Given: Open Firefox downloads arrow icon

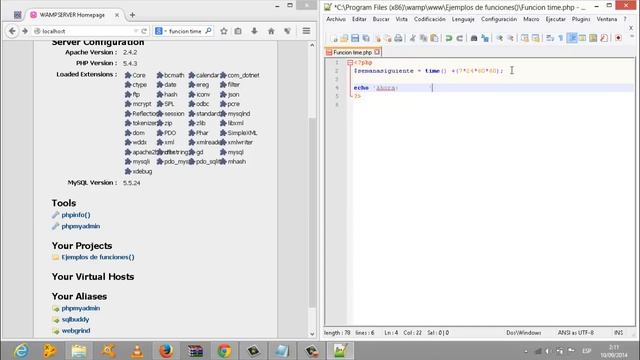Looking at the screenshot, I should [x=254, y=31].
